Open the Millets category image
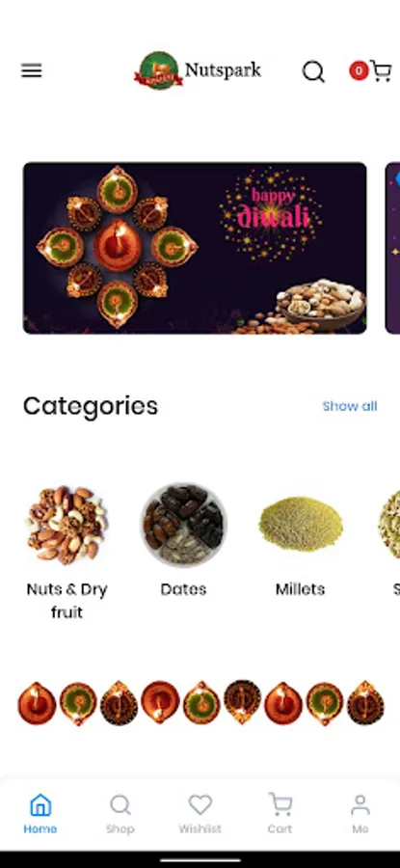 pos(301,524)
